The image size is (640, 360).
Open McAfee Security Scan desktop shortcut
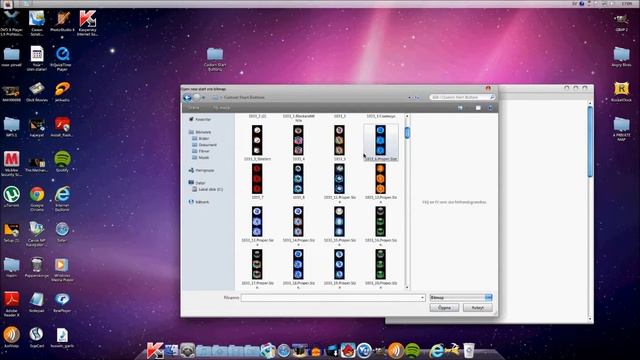(11, 164)
